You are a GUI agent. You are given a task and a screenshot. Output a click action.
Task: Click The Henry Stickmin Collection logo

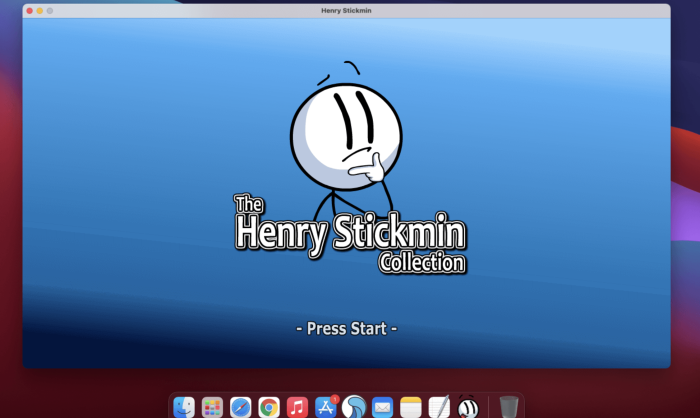point(349,231)
